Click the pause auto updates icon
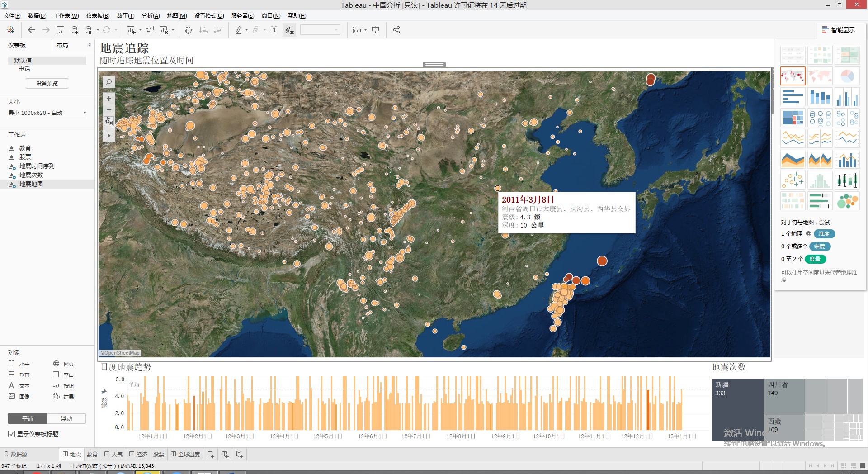Image resolution: width=868 pixels, height=474 pixels. (89, 30)
